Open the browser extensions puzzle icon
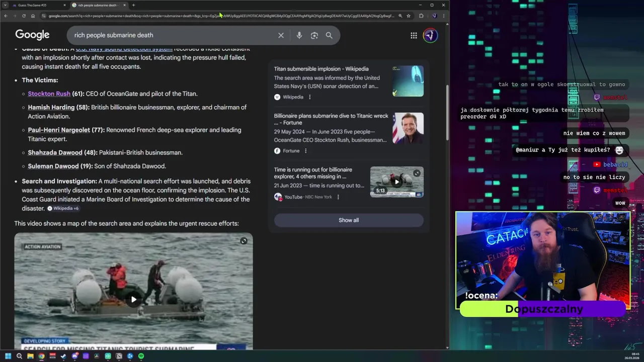Image resolution: width=644 pixels, height=362 pixels. 421,16
